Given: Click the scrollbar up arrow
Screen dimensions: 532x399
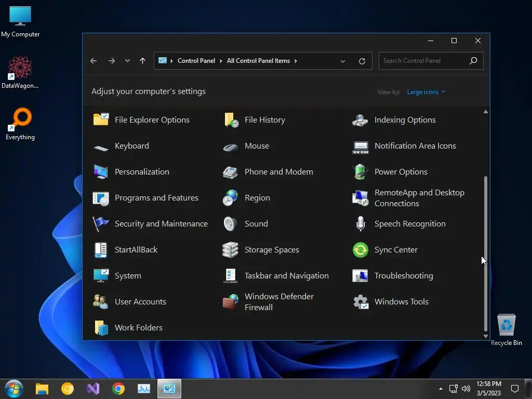Looking at the screenshot, I should click(486, 112).
